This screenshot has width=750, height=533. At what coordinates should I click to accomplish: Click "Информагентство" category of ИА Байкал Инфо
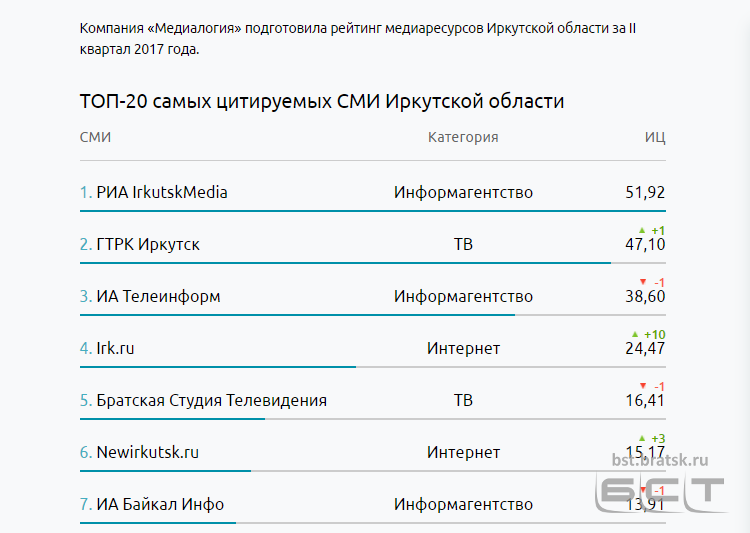463,504
